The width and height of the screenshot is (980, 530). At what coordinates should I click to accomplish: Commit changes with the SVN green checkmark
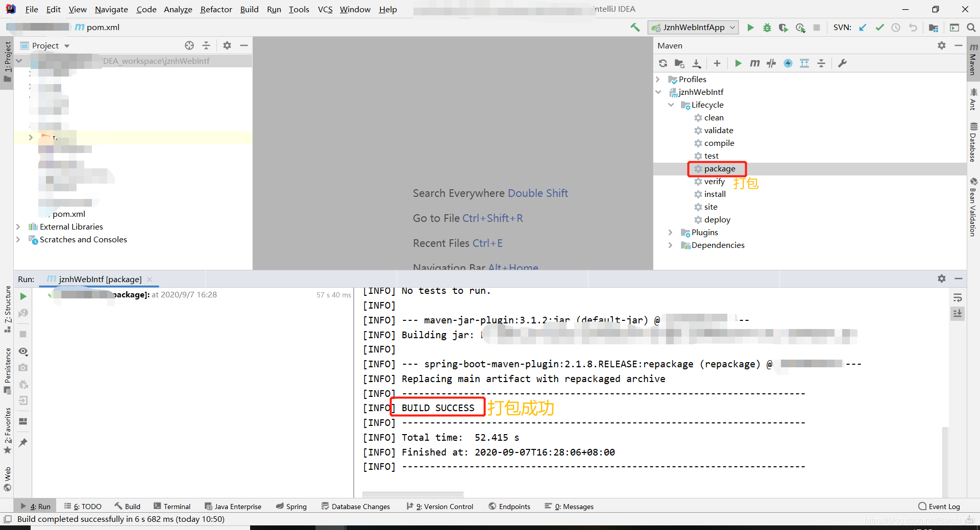(x=879, y=28)
